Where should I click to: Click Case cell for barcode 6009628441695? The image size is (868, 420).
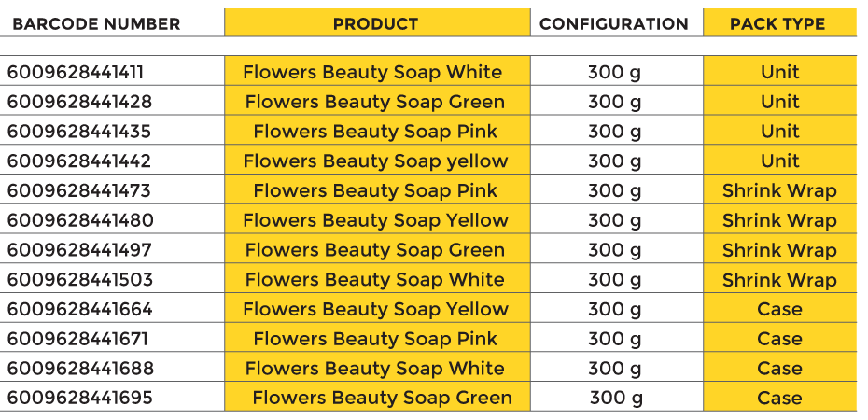[779, 399]
